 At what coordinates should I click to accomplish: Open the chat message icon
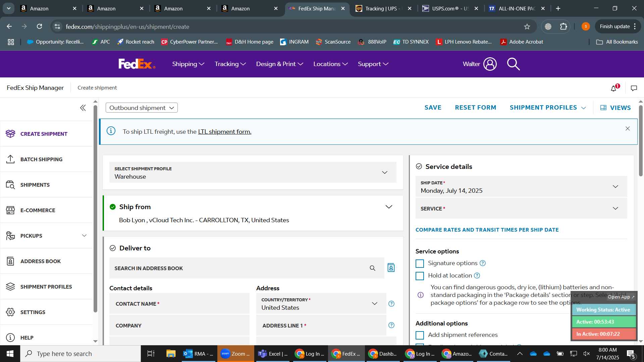coord(634,88)
